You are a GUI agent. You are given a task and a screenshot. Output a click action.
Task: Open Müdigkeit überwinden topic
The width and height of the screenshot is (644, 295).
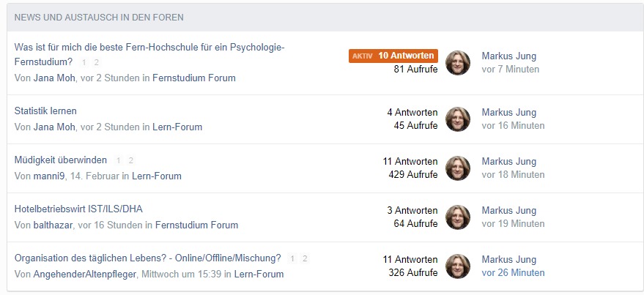[60, 160]
